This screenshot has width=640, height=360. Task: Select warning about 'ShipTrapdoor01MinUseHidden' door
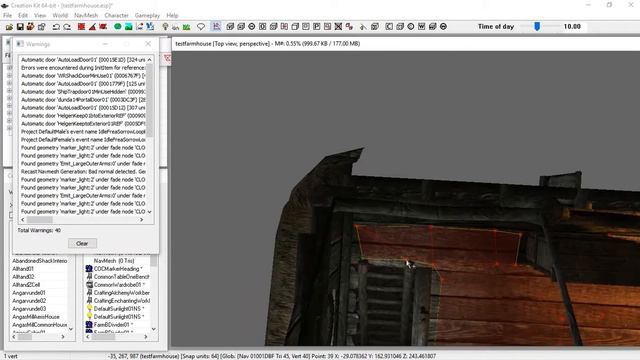click(83, 92)
